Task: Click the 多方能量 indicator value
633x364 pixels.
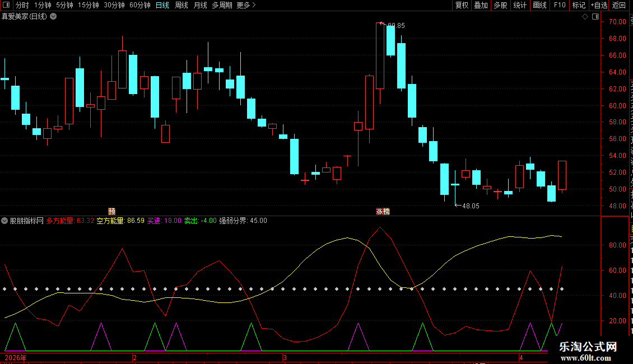Action: click(70, 221)
